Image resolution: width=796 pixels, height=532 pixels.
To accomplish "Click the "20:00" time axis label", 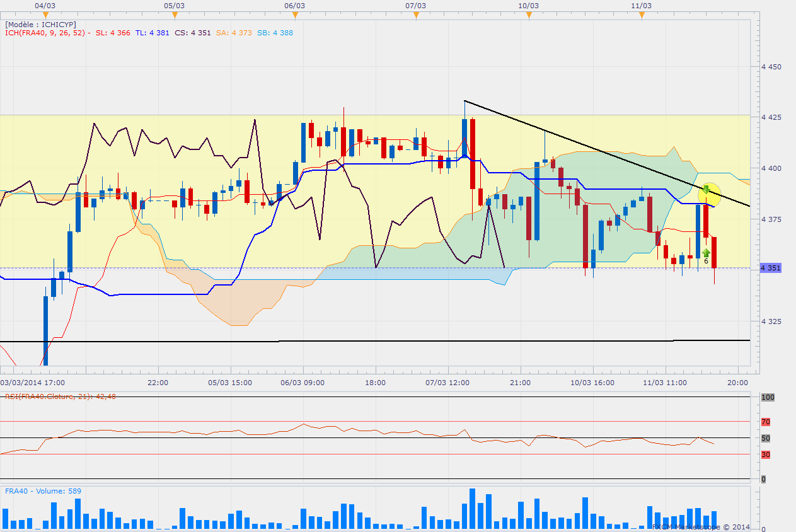I will click(738, 382).
